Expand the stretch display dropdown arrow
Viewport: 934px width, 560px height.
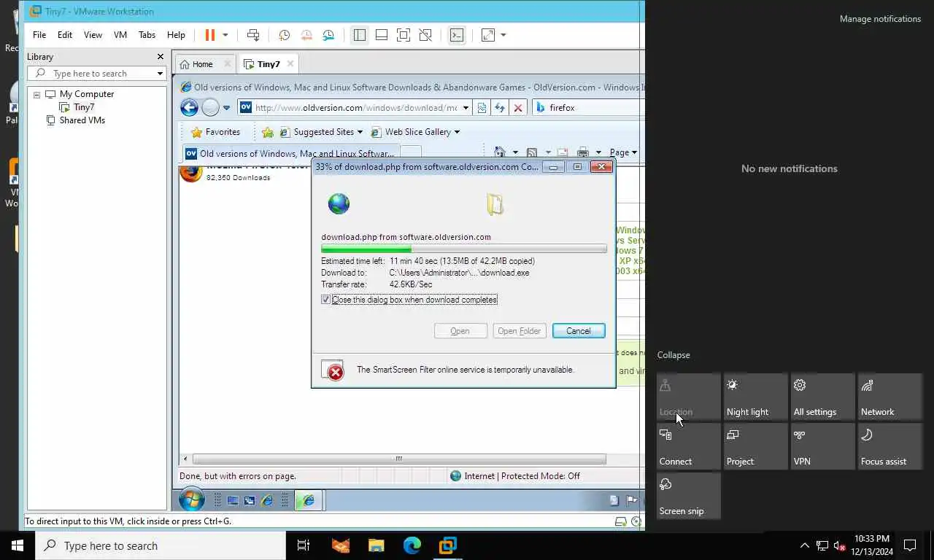click(x=503, y=35)
